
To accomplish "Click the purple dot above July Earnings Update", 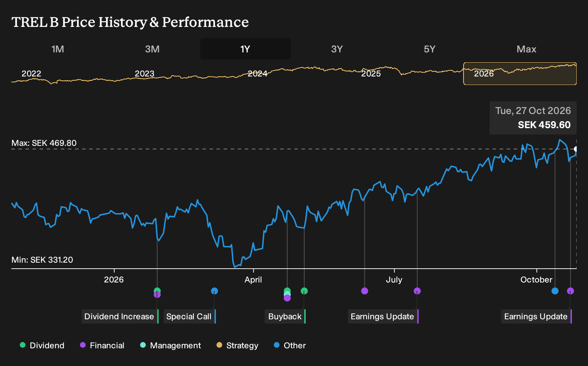I will coord(417,291).
